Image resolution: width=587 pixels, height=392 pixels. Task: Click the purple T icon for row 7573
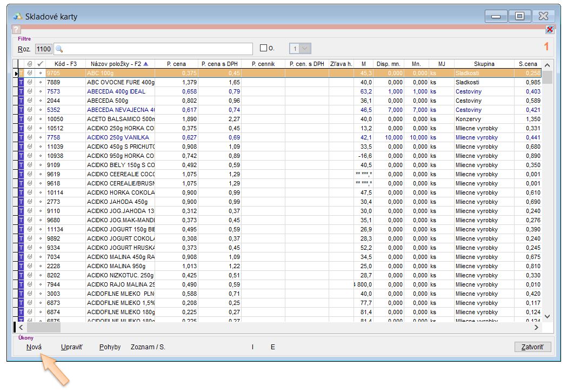pos(22,91)
